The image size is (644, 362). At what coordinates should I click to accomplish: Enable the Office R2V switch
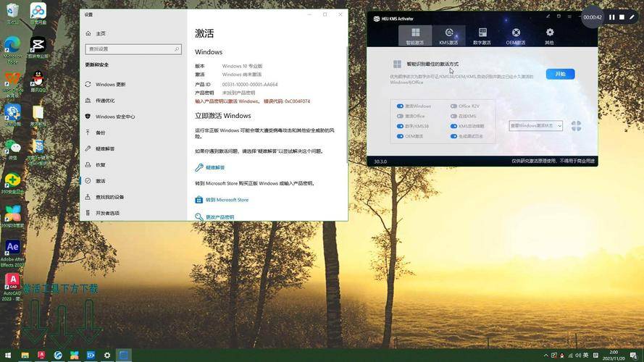coord(453,106)
